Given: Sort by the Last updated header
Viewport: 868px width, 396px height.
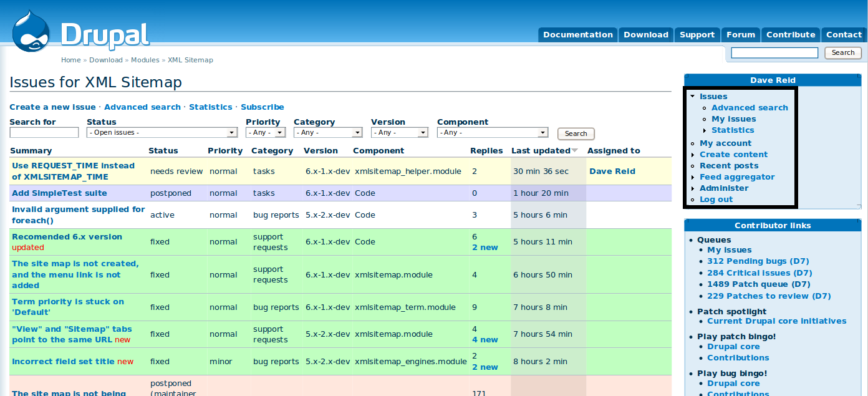Looking at the screenshot, I should (541, 151).
